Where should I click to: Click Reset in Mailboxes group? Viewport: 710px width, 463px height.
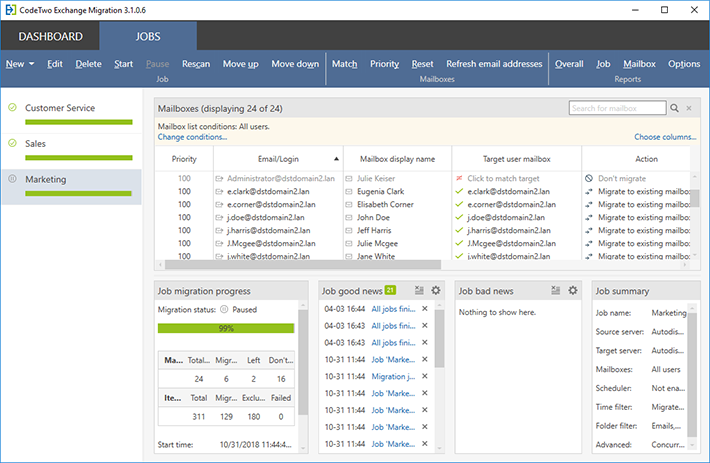(x=422, y=64)
